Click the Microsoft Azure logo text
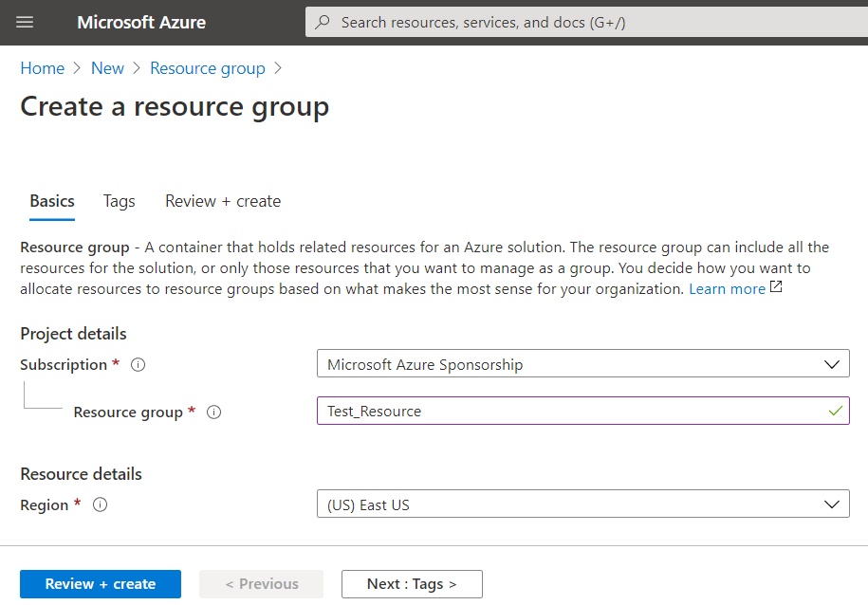This screenshot has height=605, width=868. (141, 22)
